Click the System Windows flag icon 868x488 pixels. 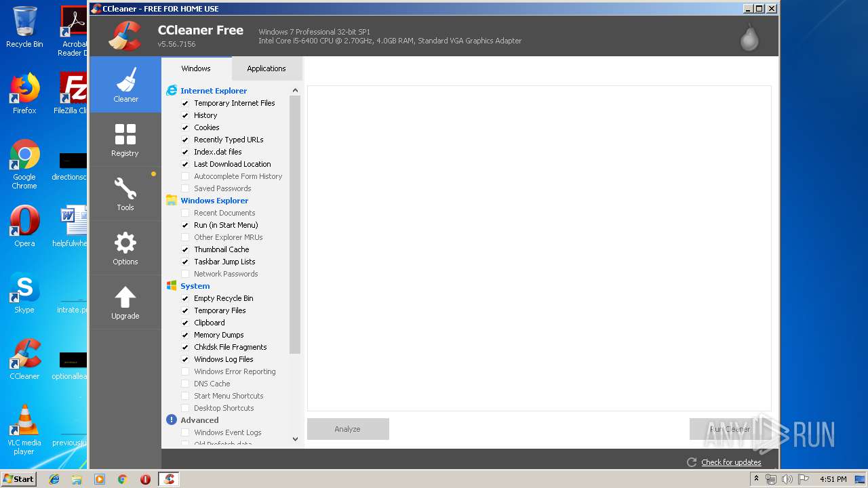[x=172, y=286]
